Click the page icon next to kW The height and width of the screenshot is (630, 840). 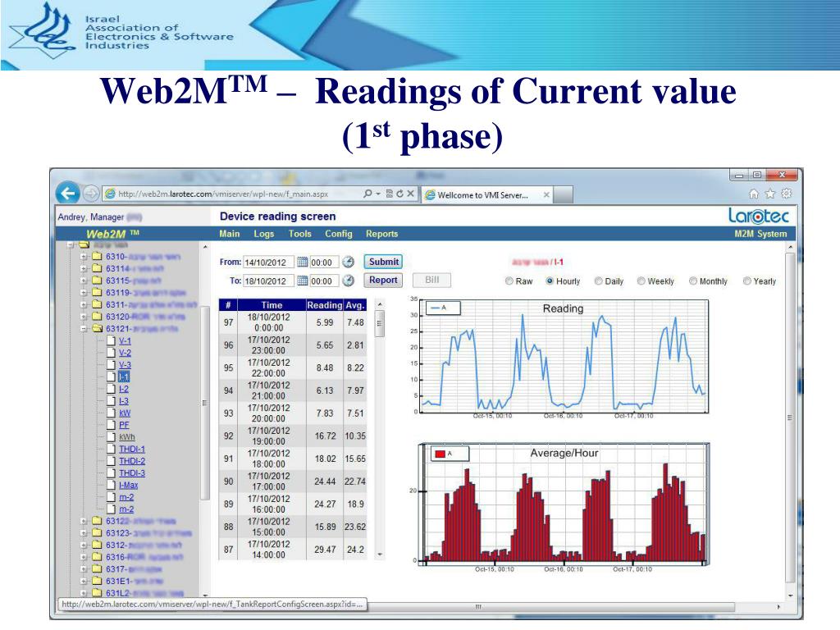point(111,413)
